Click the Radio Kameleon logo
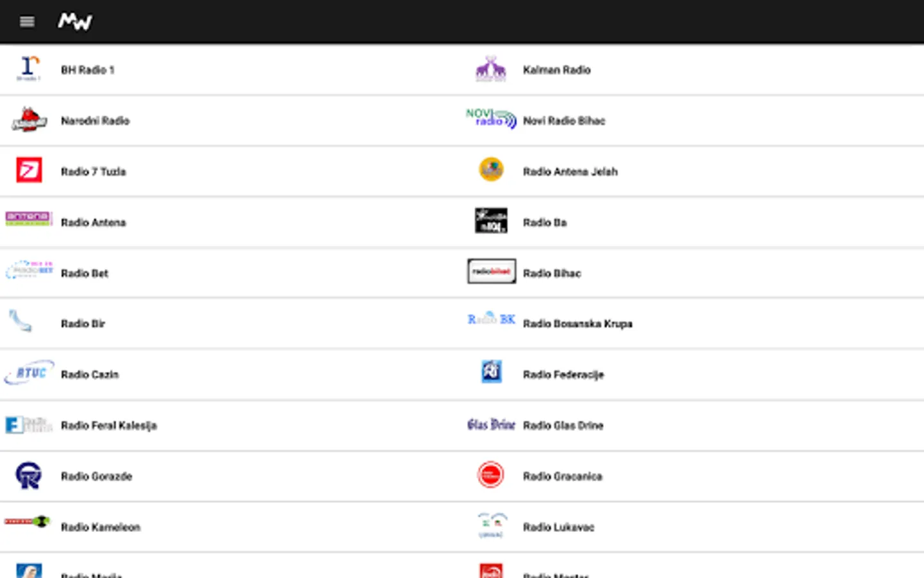 [x=27, y=521]
